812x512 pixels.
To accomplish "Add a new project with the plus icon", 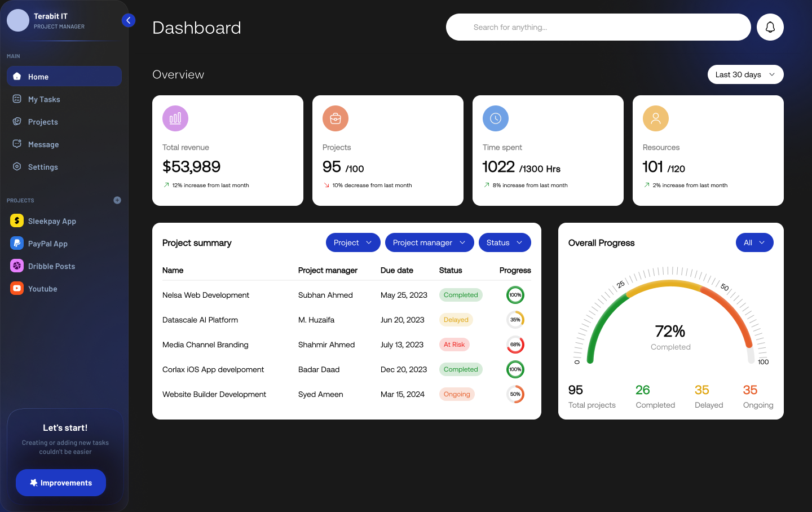I will (x=117, y=200).
